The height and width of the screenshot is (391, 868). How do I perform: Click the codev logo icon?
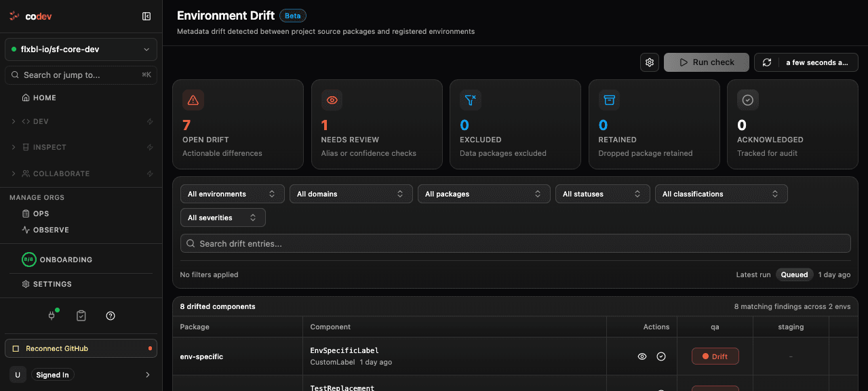[x=14, y=16]
